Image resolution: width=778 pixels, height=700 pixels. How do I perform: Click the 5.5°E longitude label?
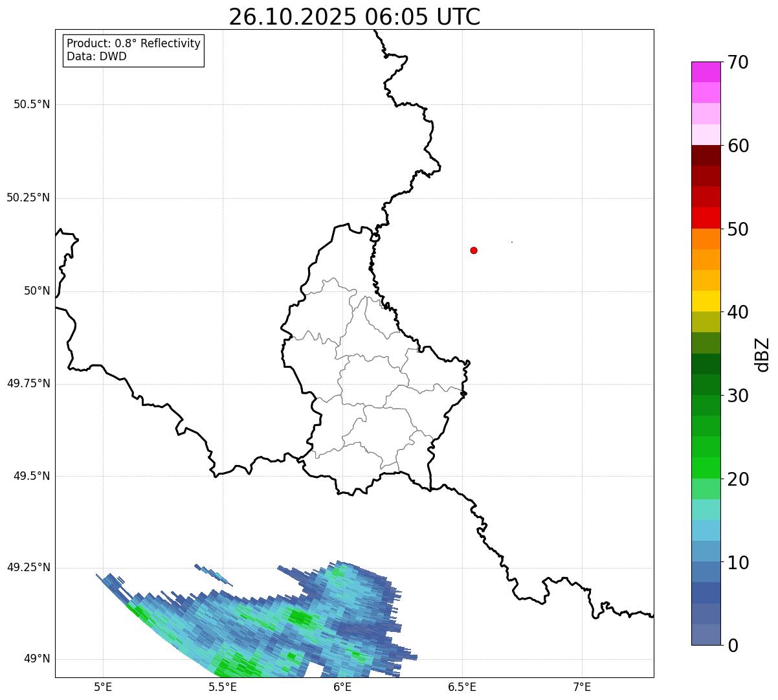pos(223,687)
